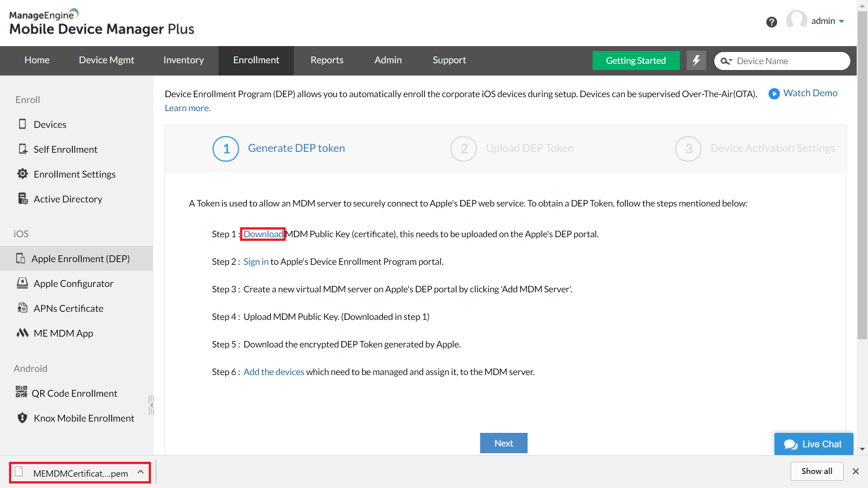868x488 pixels.
Task: Open Active Directory in the Enroll section
Action: coord(67,199)
